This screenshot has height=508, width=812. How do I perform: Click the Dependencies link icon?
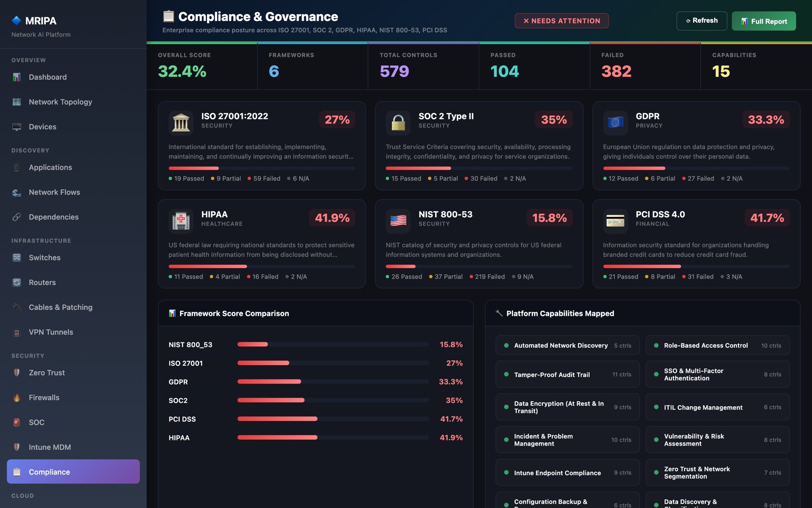tap(17, 217)
